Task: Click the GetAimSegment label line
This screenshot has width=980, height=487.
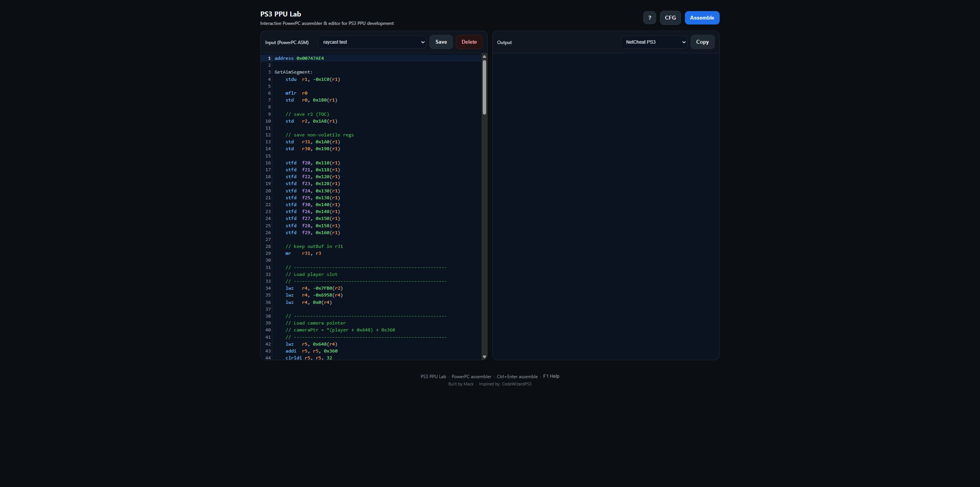Action: coord(293,72)
